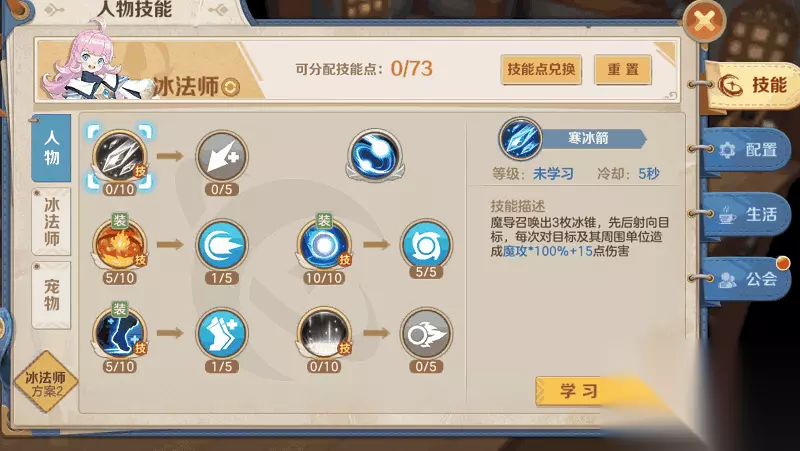The width and height of the screenshot is (800, 451).
Task: Select the glowing orb skill 10/10
Action: [x=324, y=244]
